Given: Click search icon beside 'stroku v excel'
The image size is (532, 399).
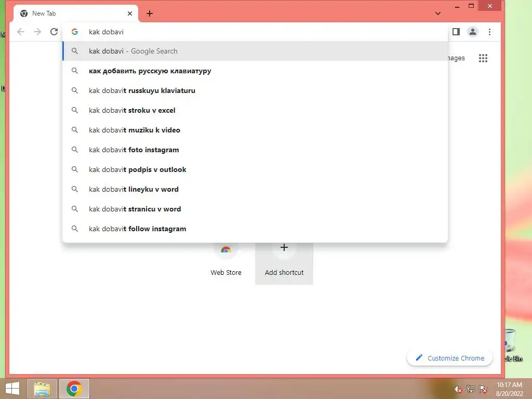Looking at the screenshot, I should pos(75,110).
